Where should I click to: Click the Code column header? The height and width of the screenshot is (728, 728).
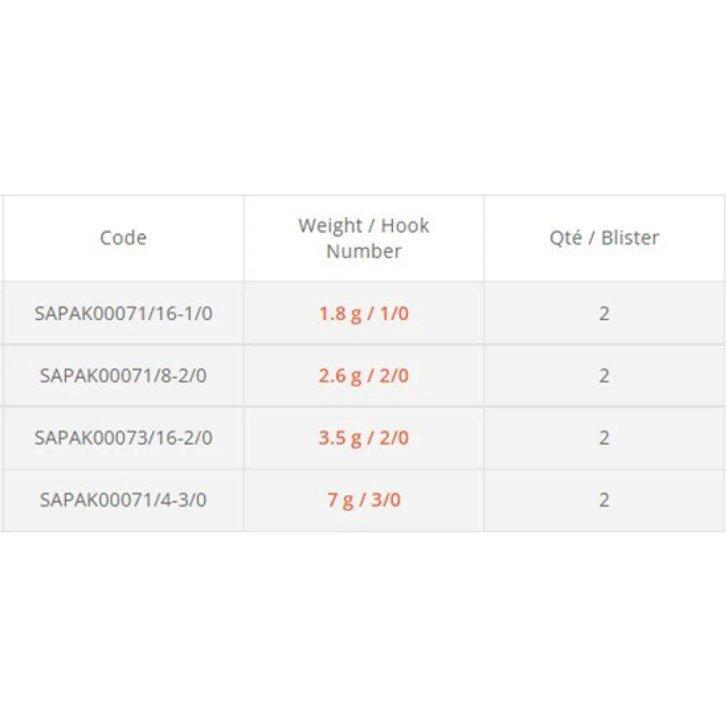[x=123, y=238]
